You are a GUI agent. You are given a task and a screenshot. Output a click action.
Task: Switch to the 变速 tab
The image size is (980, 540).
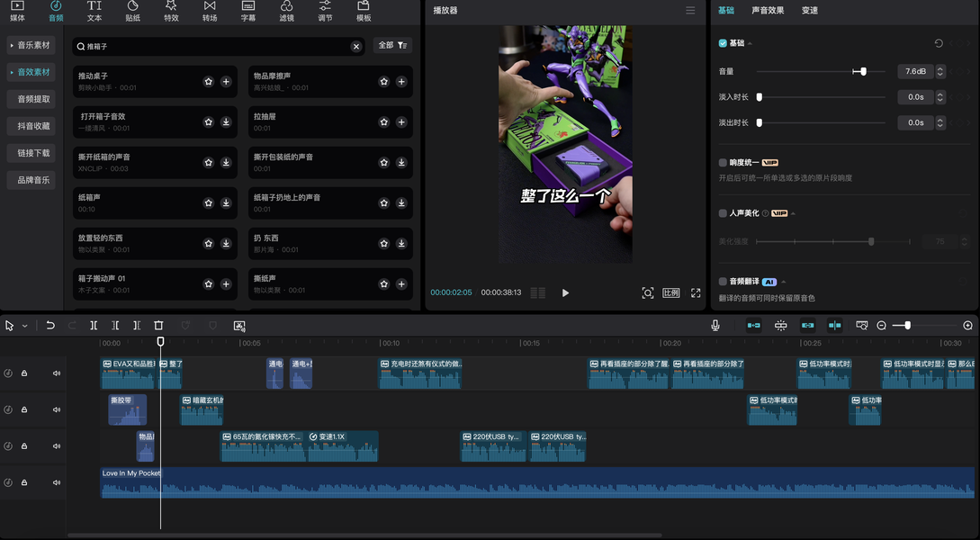click(x=809, y=11)
